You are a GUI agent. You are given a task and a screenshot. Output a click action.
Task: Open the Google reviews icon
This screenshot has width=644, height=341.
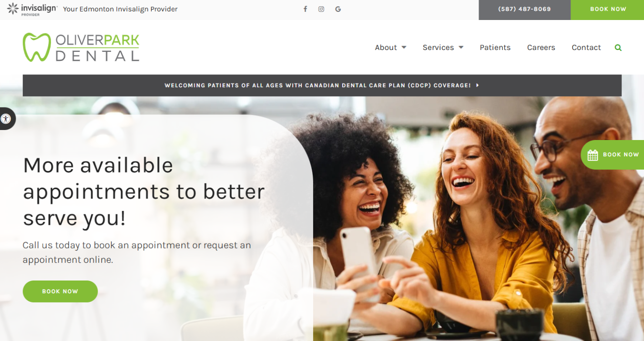[338, 9]
